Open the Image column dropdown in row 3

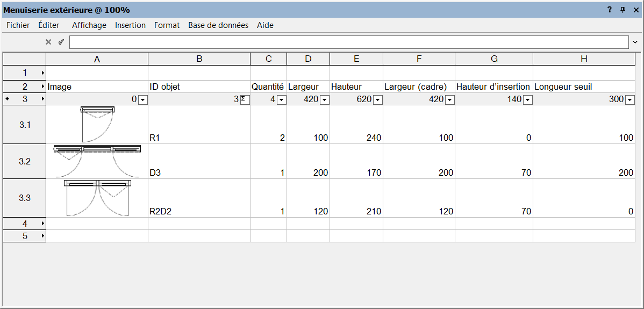[143, 99]
